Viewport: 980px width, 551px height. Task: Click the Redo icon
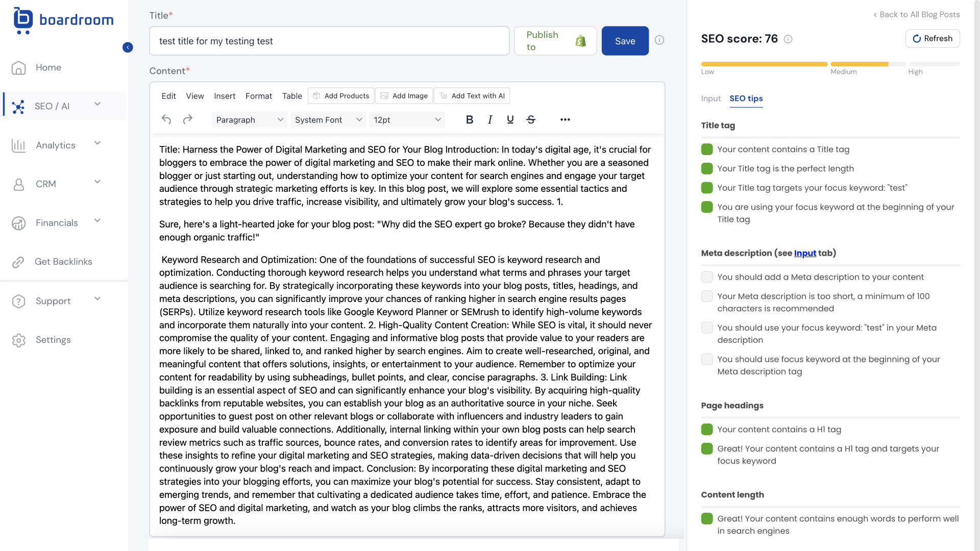coord(188,119)
